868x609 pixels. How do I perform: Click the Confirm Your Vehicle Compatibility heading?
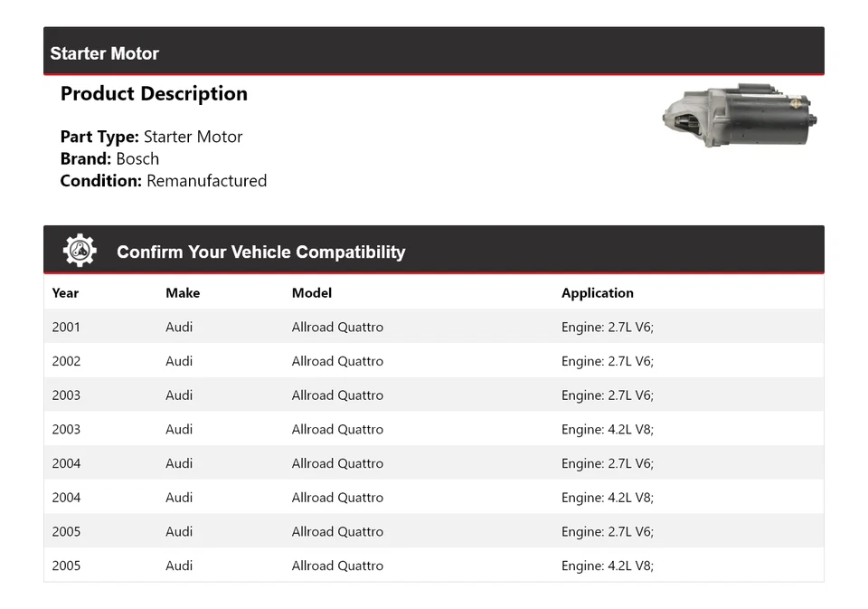pos(260,252)
